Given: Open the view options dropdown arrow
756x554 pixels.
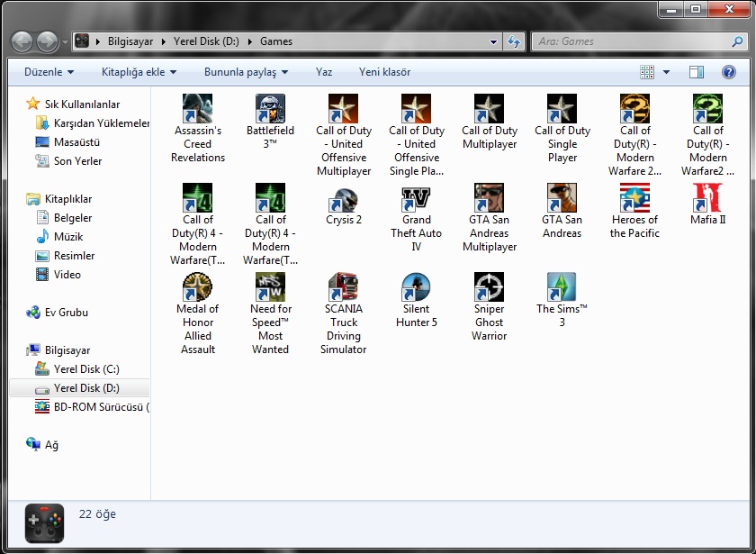Looking at the screenshot, I should coord(666,72).
